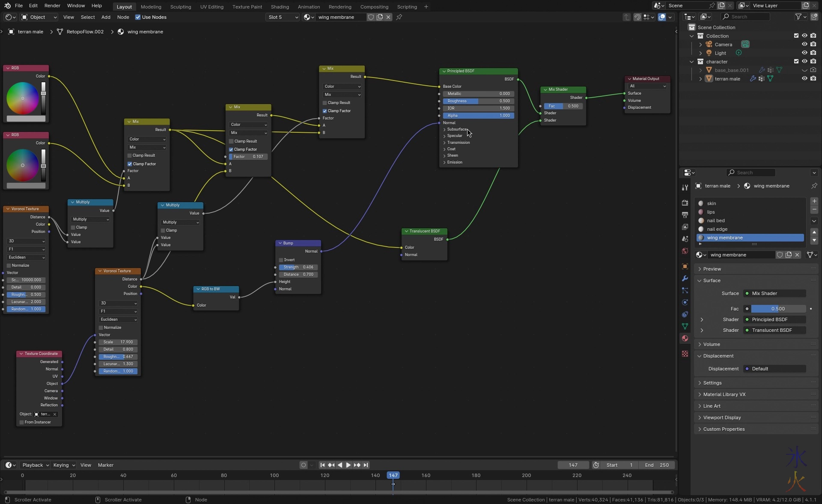Hide terran male in the outliner viewport
This screenshot has height=504, width=822.
[x=804, y=79]
